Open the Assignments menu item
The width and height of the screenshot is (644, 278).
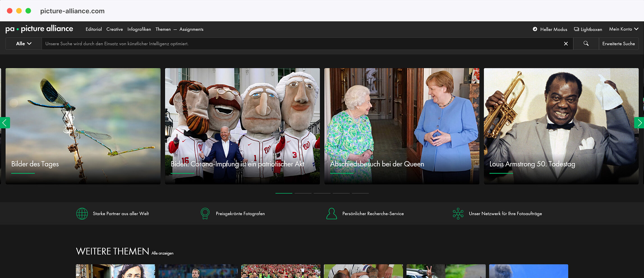[191, 29]
